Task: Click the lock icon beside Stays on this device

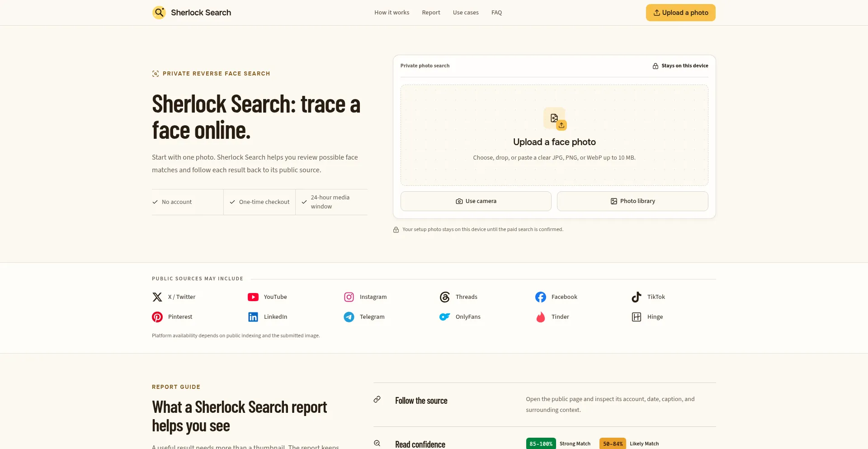Action: 656,66
